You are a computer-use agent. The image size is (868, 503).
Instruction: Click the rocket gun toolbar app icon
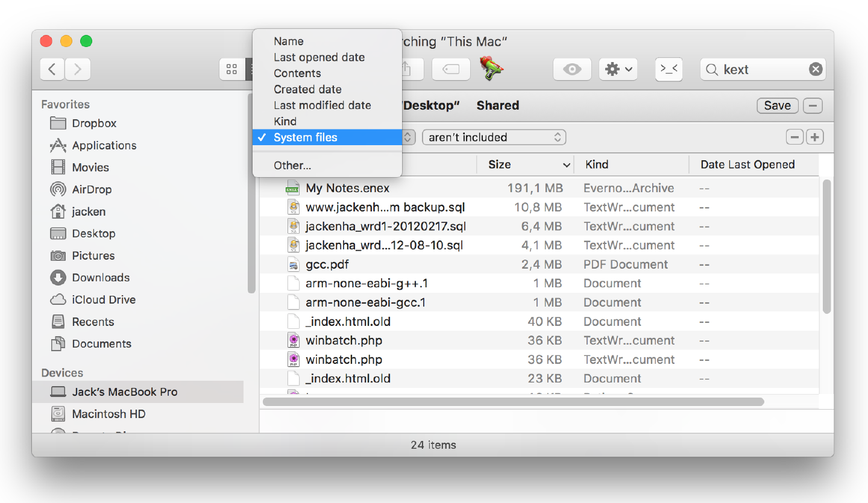(491, 68)
